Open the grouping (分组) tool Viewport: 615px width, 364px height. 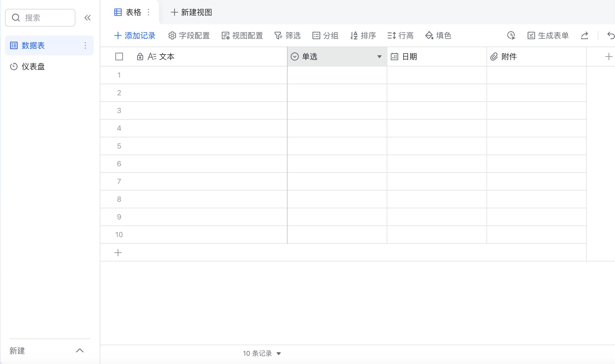[x=325, y=35]
